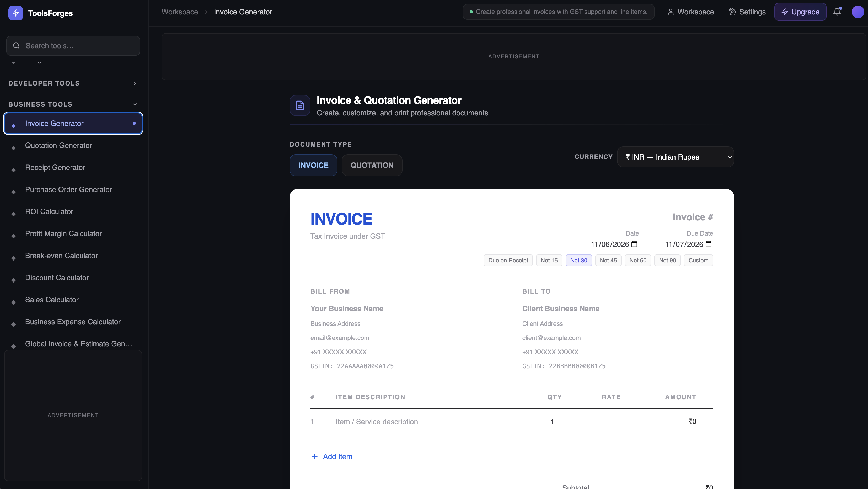
Task: Open Discount Calculator tool
Action: (73, 278)
